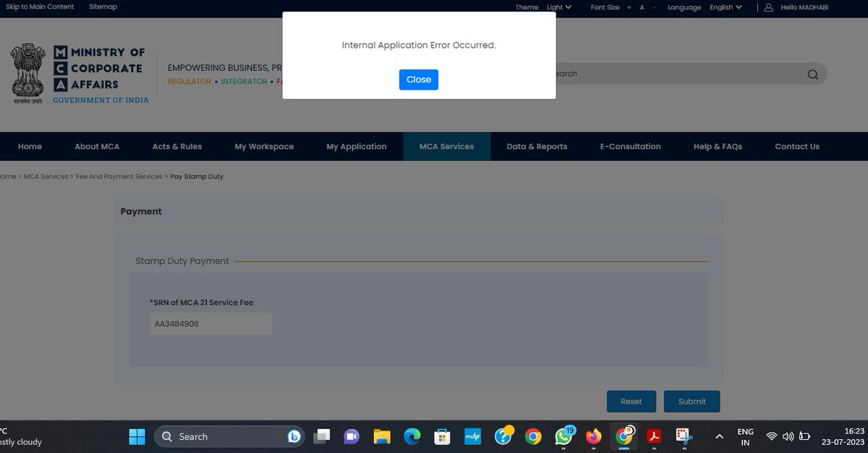Click the Hello MADHABI account text

click(x=804, y=7)
